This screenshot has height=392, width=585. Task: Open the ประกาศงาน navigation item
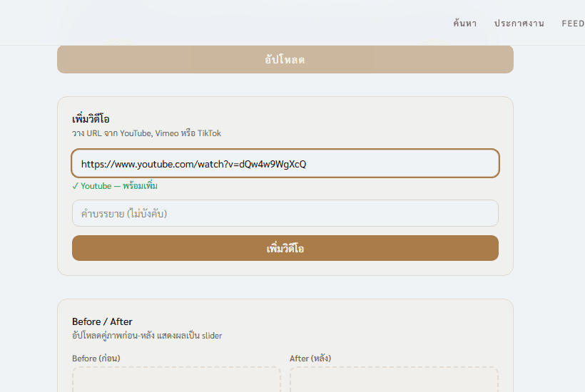pos(519,23)
